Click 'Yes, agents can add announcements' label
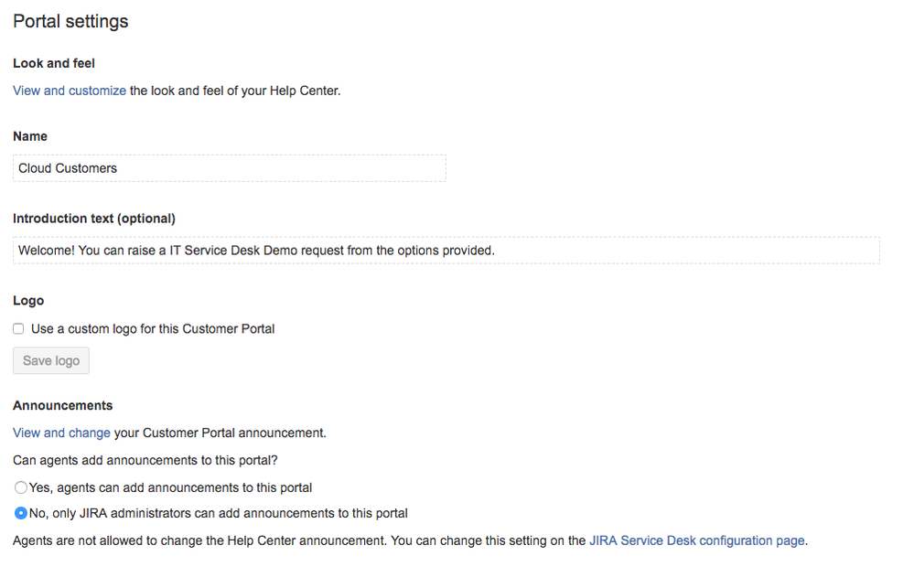The width and height of the screenshot is (914, 588). 171,487
